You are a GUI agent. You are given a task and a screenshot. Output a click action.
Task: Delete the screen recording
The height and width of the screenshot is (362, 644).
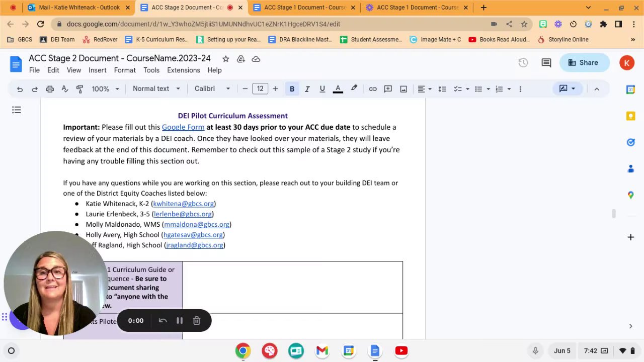tap(197, 321)
